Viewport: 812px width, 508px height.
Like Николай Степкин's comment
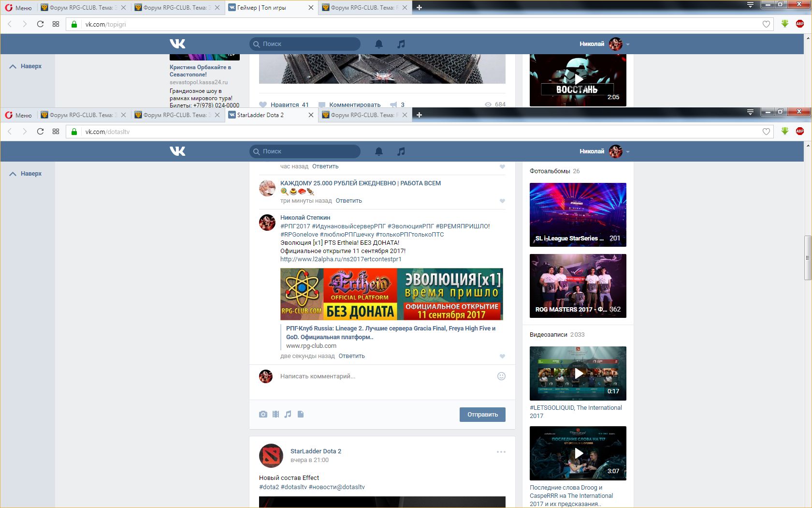click(x=502, y=356)
